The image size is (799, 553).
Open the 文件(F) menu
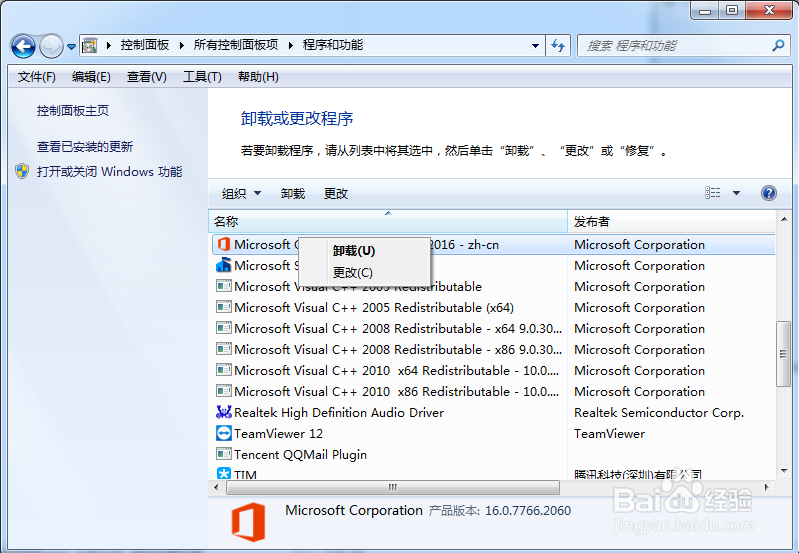[37, 77]
